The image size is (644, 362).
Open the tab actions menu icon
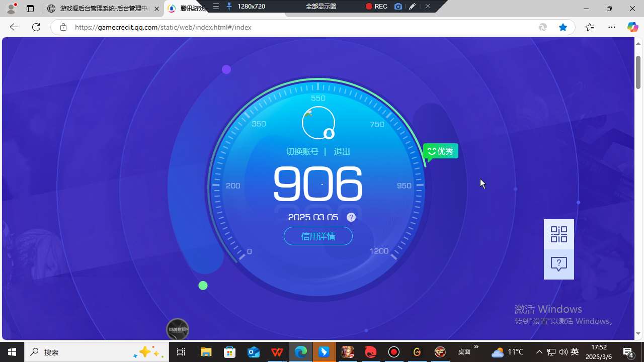30,9
